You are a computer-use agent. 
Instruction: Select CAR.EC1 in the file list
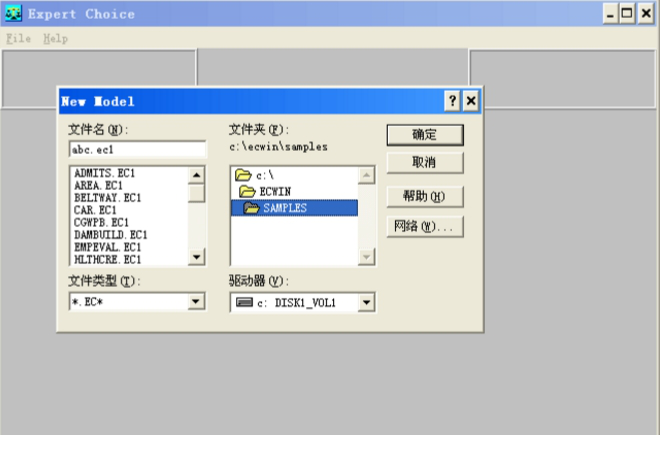95,210
